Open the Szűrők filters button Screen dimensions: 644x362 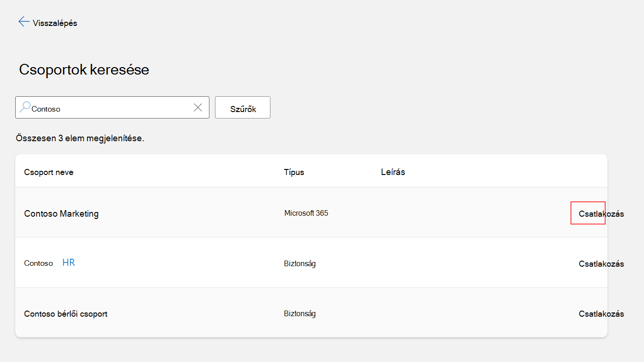click(x=243, y=107)
